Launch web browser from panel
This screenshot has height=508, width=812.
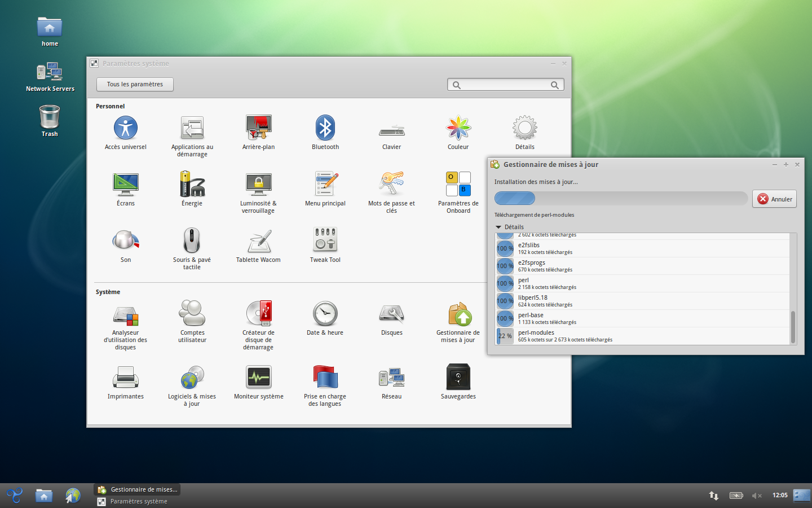pos(73,496)
